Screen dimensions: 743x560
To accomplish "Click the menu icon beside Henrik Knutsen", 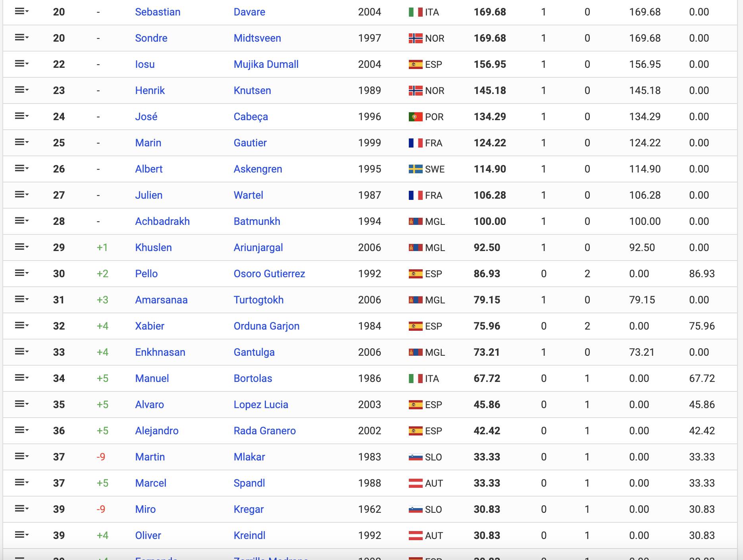I will click(21, 90).
